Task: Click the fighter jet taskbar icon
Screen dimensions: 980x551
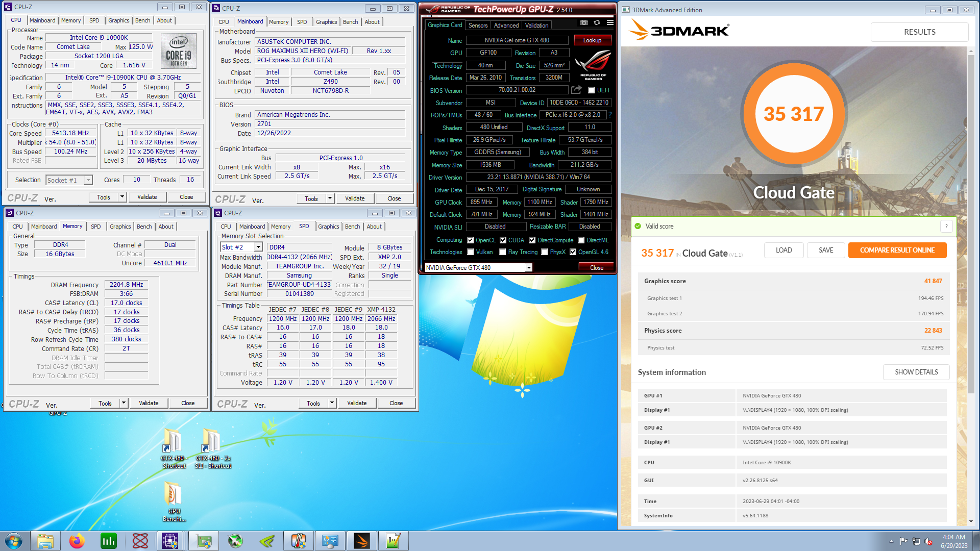Action: [235, 541]
